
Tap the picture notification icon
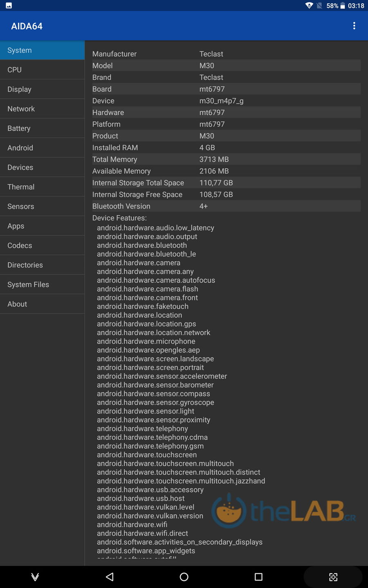[9, 6]
